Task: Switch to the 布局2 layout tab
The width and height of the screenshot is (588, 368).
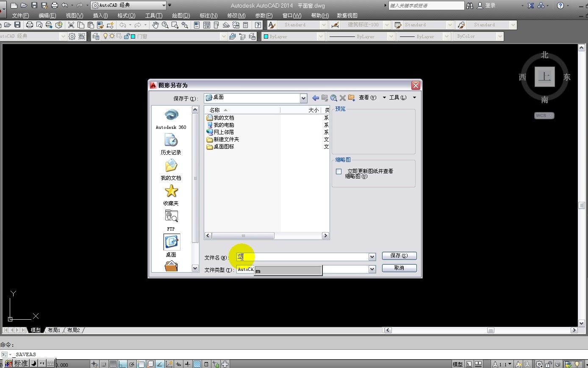Action: point(73,330)
